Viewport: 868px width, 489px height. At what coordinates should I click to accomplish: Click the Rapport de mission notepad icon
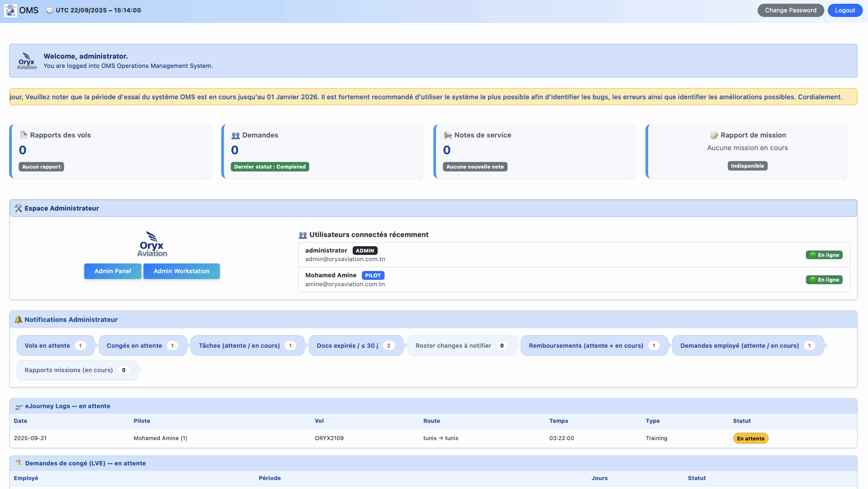[x=714, y=135]
